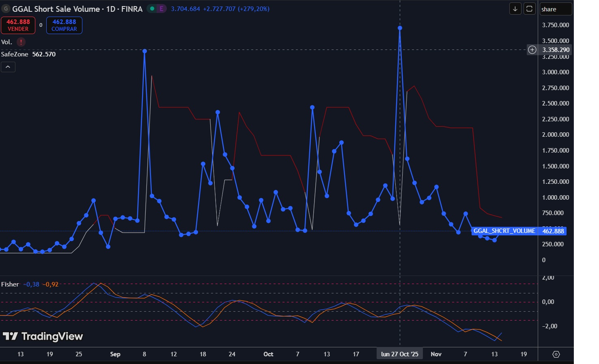Image resolution: width=599 pixels, height=364 pixels.
Task: Click the VENDER 462.888 sell button
Action: coord(18,25)
